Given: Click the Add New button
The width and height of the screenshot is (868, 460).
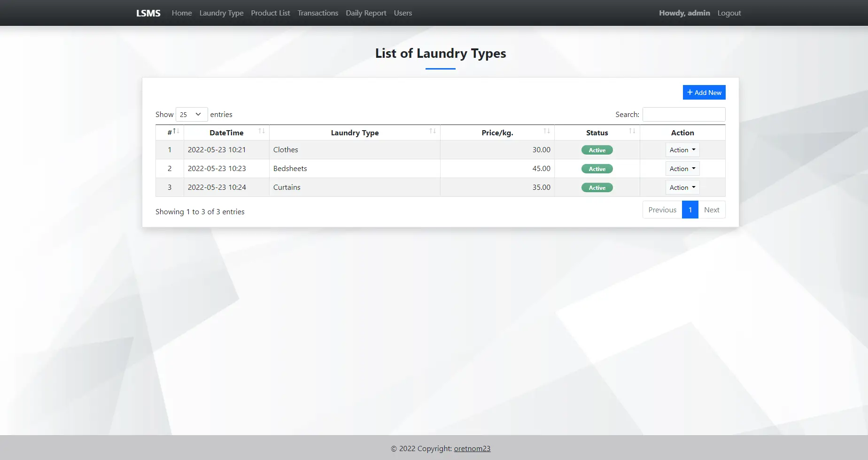Looking at the screenshot, I should click(704, 93).
